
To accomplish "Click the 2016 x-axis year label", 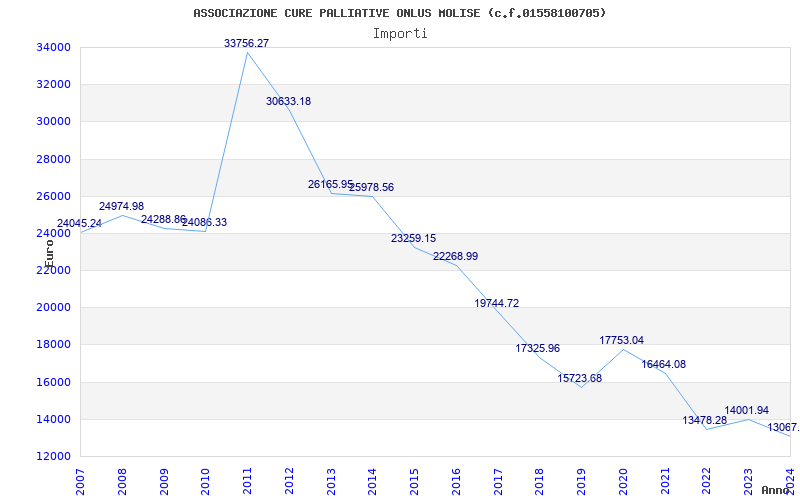I will [456, 482].
